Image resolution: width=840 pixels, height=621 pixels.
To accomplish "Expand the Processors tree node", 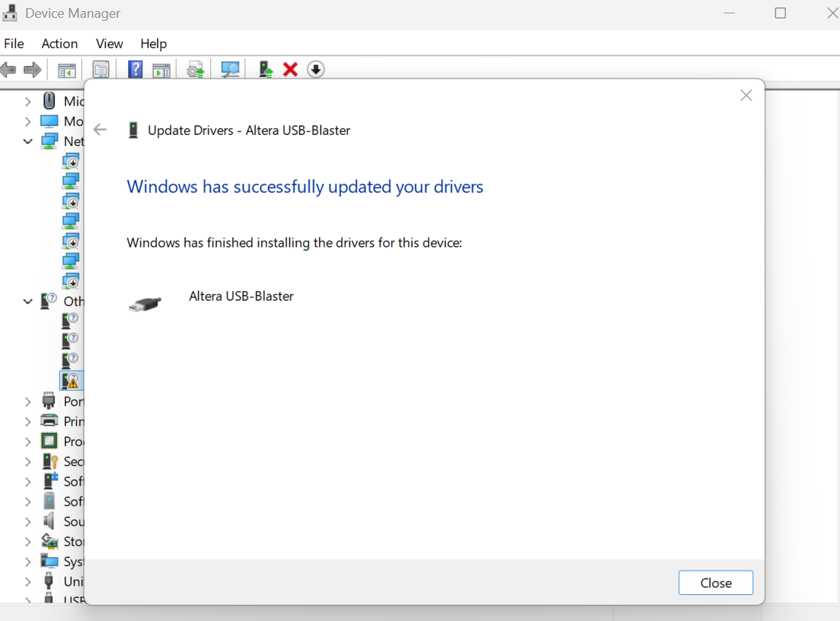I will click(x=28, y=441).
